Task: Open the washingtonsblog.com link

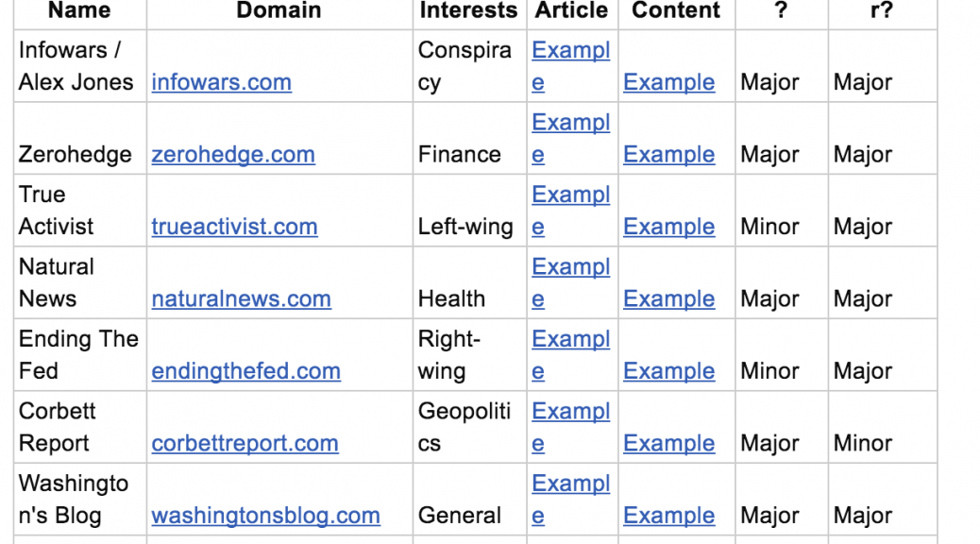Action: point(265,516)
